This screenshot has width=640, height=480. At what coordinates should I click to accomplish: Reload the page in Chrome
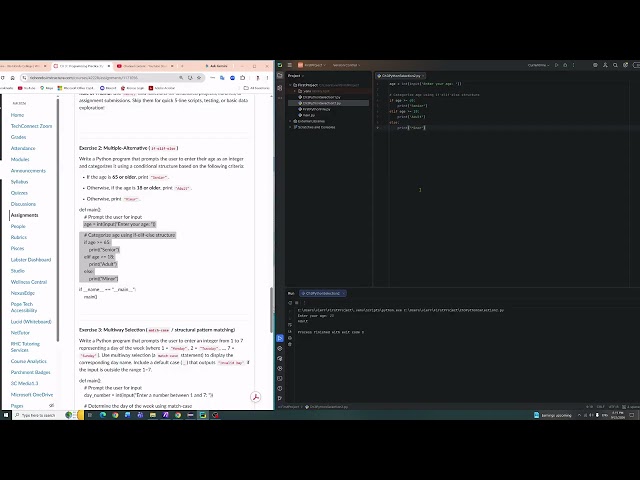pyautogui.click(x=2, y=78)
